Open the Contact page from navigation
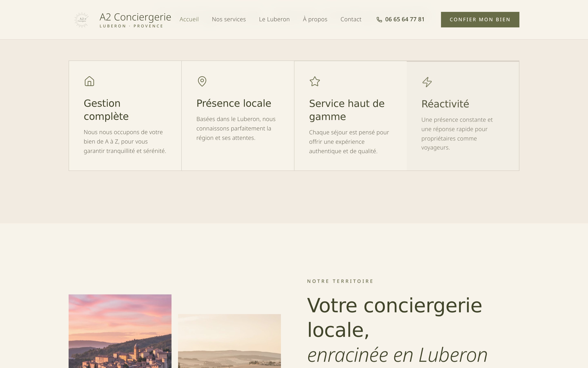 [x=351, y=19]
